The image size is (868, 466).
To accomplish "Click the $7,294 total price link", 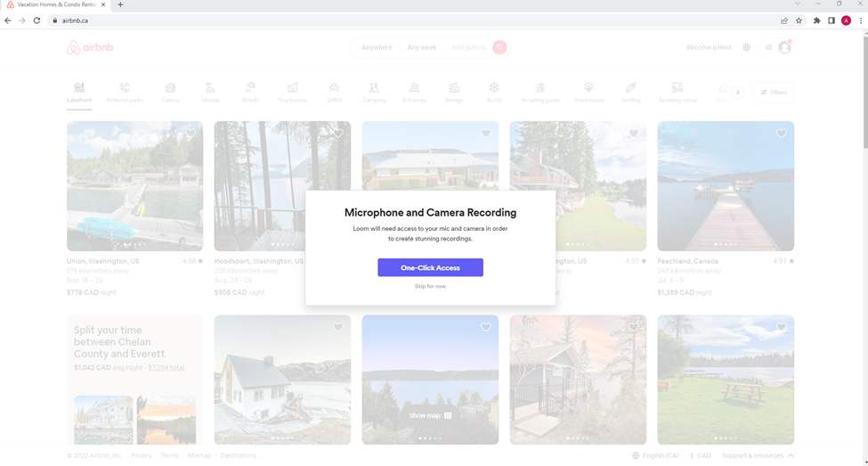I will click(x=166, y=368).
